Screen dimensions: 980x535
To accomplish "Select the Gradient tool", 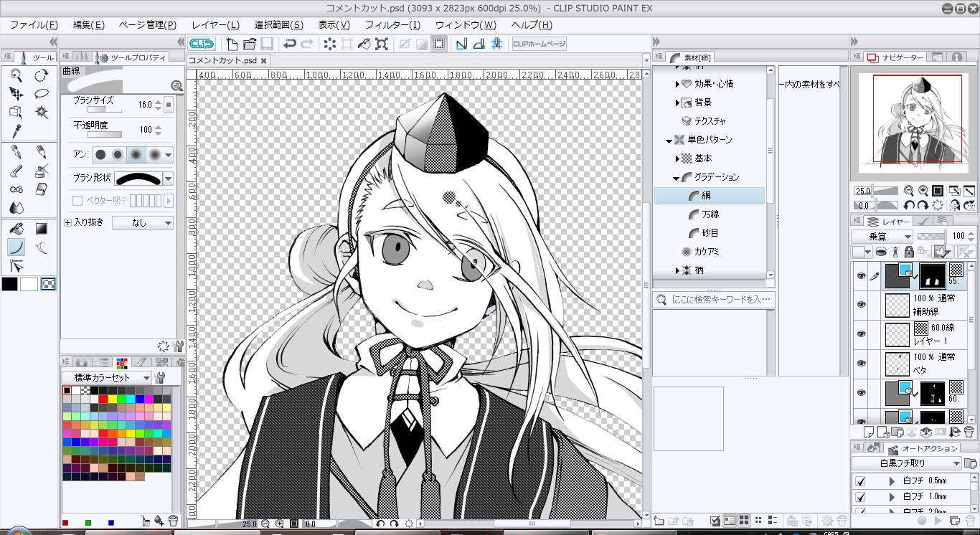I will pos(42,229).
